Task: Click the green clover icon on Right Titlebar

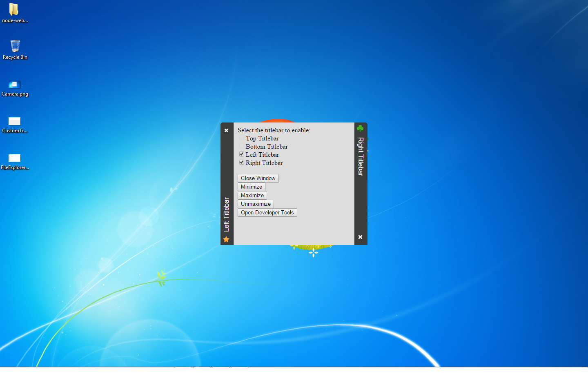Action: coord(360,128)
